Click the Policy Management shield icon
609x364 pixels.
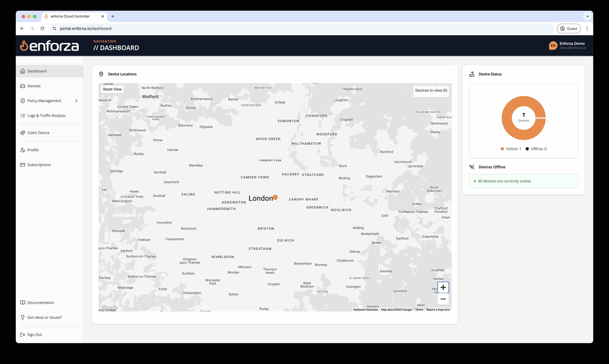(23, 101)
